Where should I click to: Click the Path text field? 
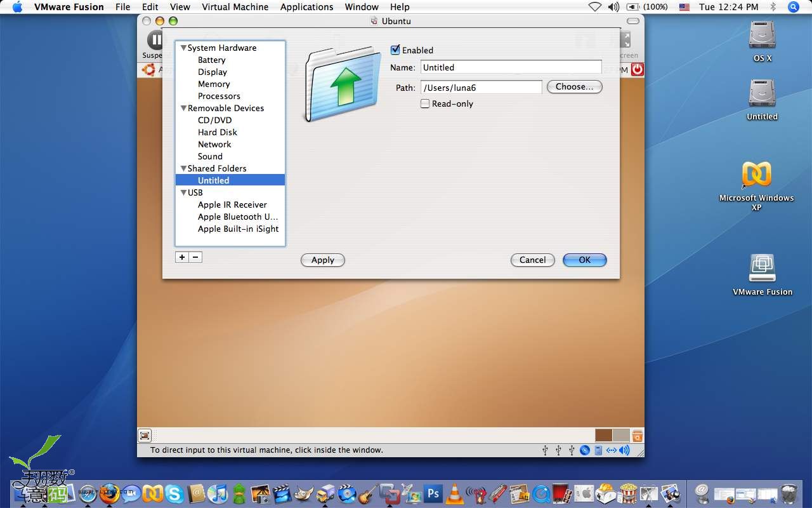click(x=481, y=88)
